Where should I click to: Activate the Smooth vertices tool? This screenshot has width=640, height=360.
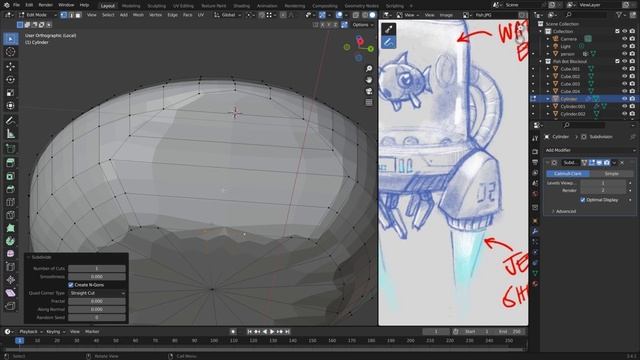click(x=11, y=254)
